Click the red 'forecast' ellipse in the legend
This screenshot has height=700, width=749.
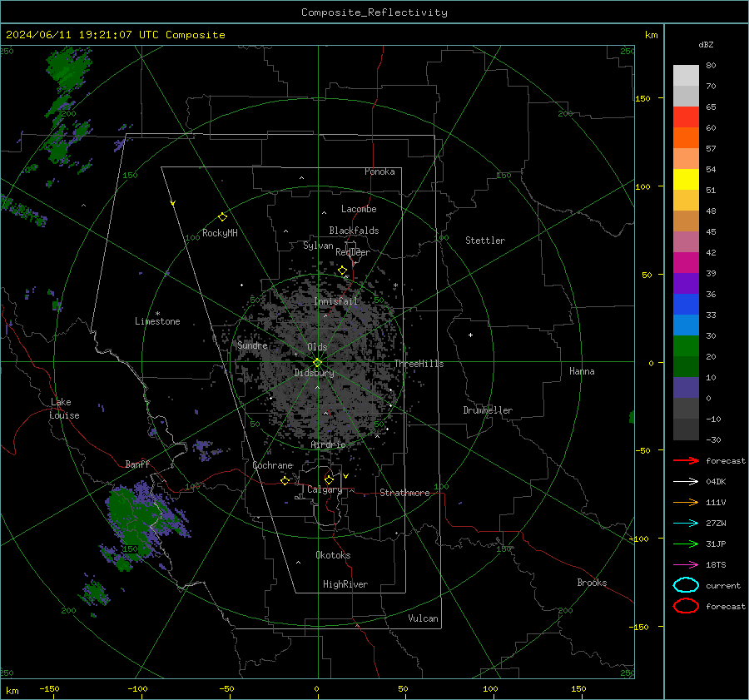tap(686, 606)
